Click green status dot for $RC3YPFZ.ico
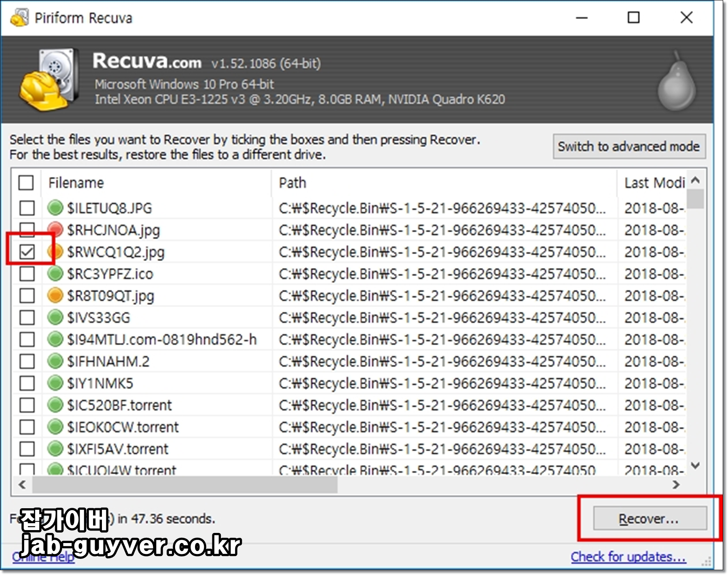The width and height of the screenshot is (728, 575). (x=55, y=274)
